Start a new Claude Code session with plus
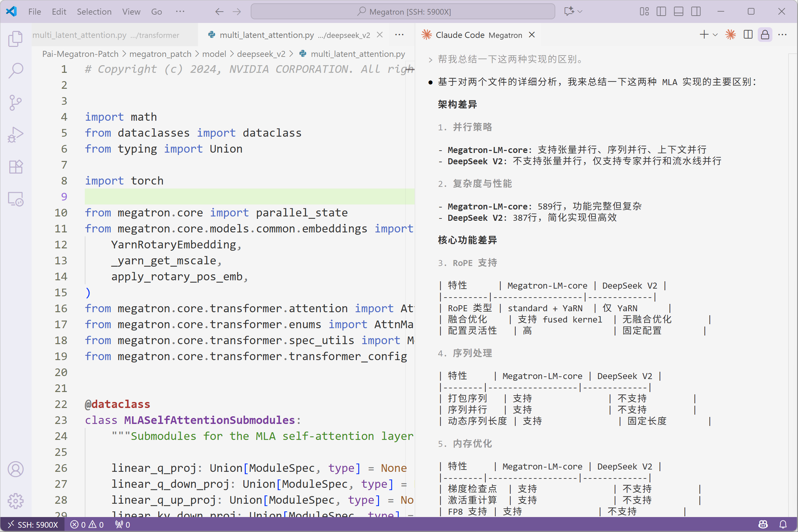The width and height of the screenshot is (798, 532). coord(704,35)
